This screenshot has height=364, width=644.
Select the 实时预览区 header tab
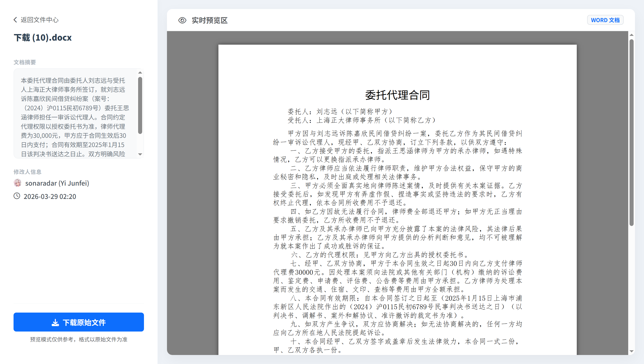coord(209,21)
